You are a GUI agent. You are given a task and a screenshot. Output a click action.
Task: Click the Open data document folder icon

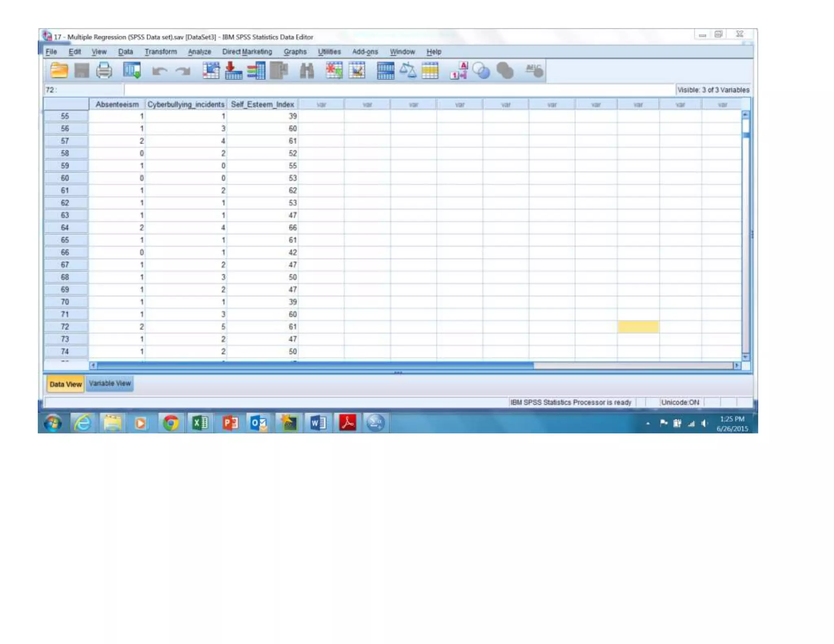[x=59, y=71]
